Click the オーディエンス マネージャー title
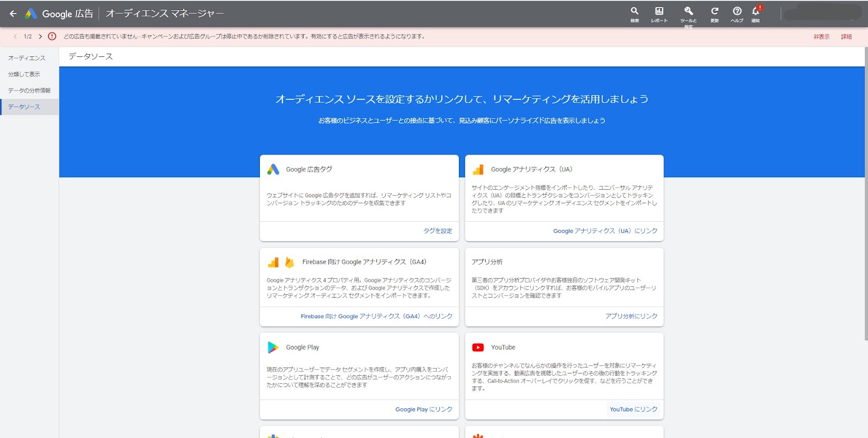The width and height of the screenshot is (868, 438). [164, 14]
